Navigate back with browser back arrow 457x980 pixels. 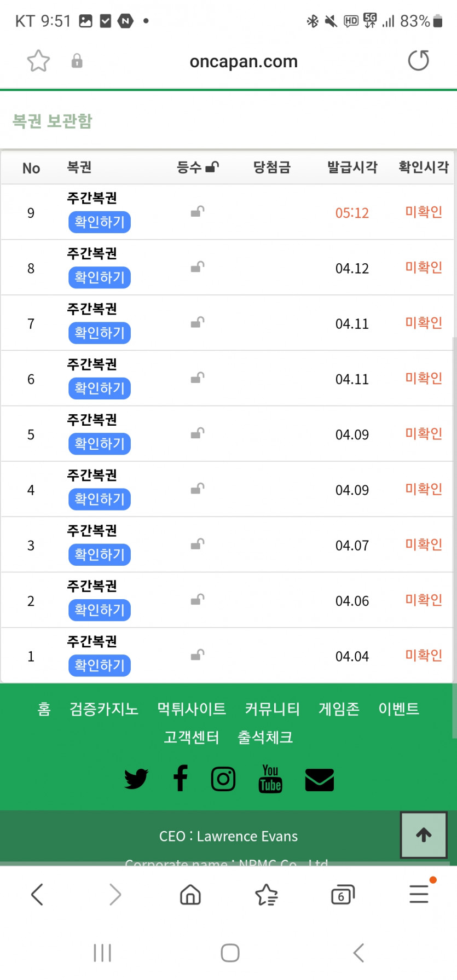(x=37, y=895)
